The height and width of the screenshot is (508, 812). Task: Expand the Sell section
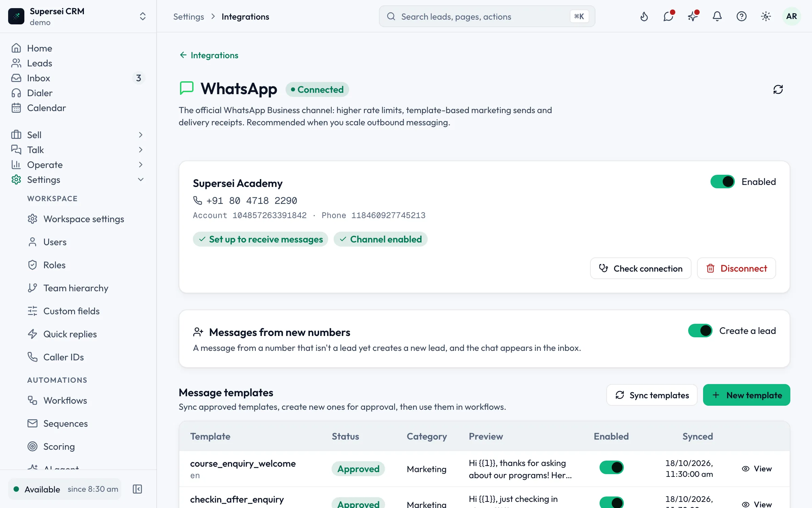point(78,135)
